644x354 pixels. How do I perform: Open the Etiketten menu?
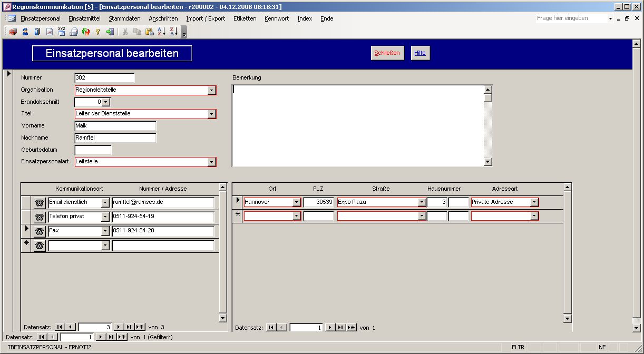tap(245, 18)
